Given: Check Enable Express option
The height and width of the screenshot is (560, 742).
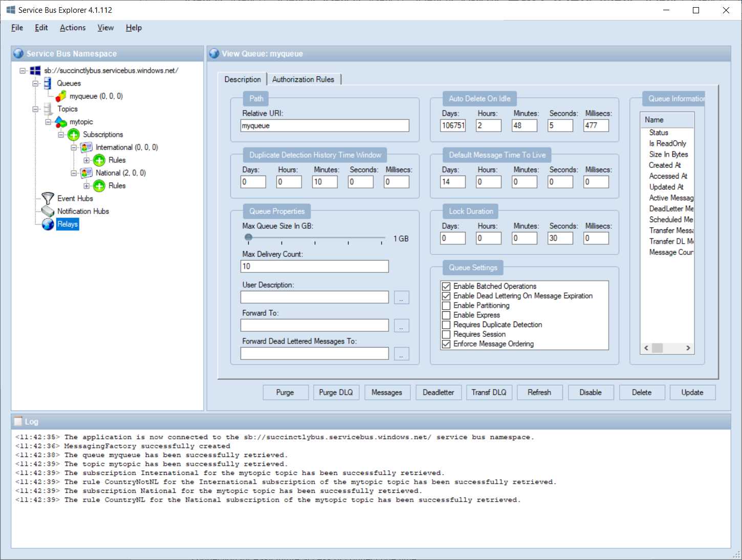Looking at the screenshot, I should click(x=446, y=315).
